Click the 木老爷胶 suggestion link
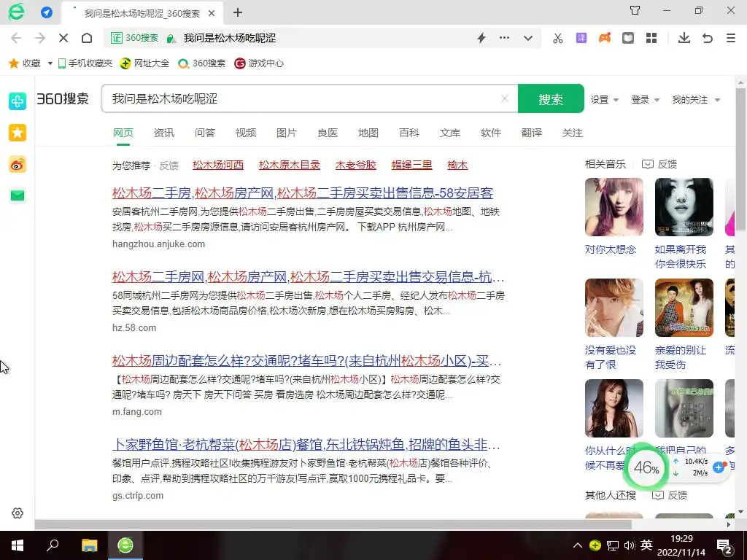Viewport: 747px width, 560px height. point(355,166)
